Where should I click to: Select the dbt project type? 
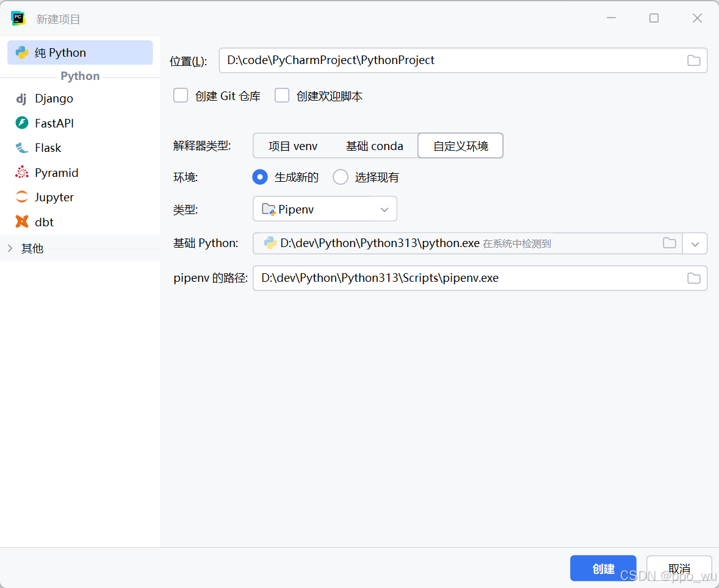pos(43,221)
